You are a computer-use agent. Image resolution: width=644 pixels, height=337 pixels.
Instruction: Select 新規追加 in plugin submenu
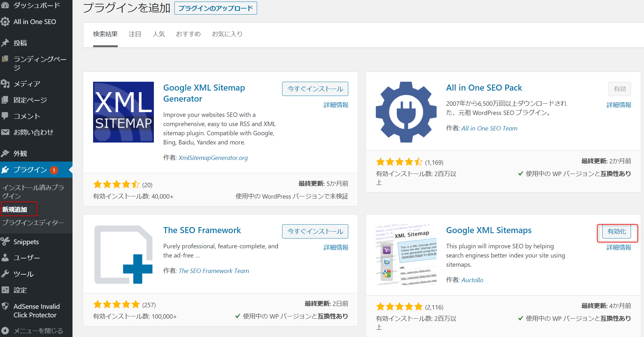15,209
